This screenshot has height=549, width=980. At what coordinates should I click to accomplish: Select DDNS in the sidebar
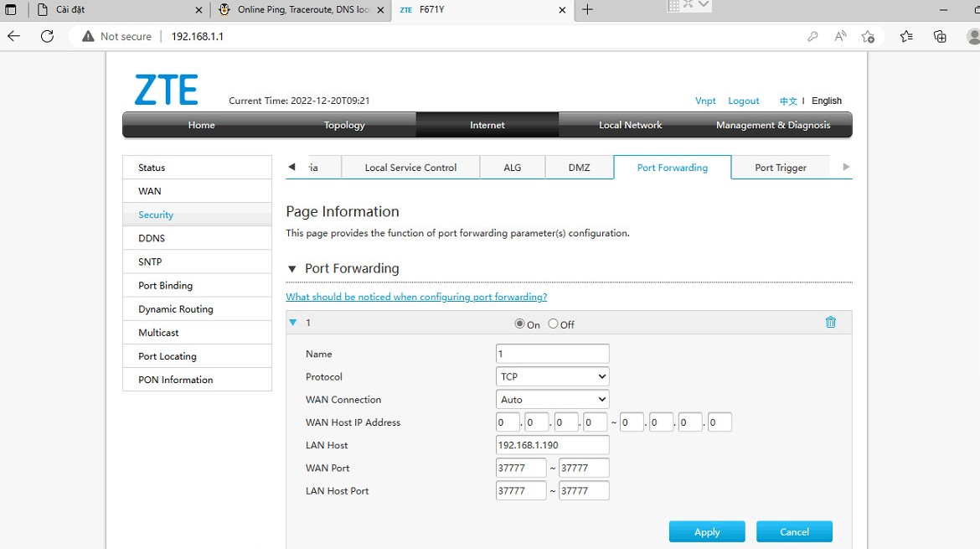(x=152, y=238)
